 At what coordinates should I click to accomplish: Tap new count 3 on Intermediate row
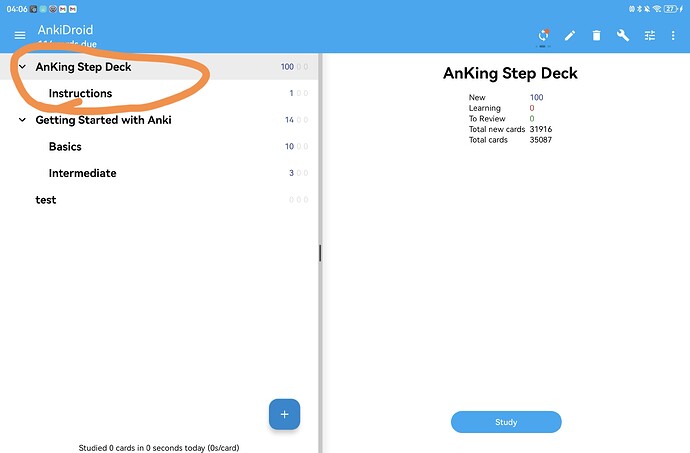point(291,173)
